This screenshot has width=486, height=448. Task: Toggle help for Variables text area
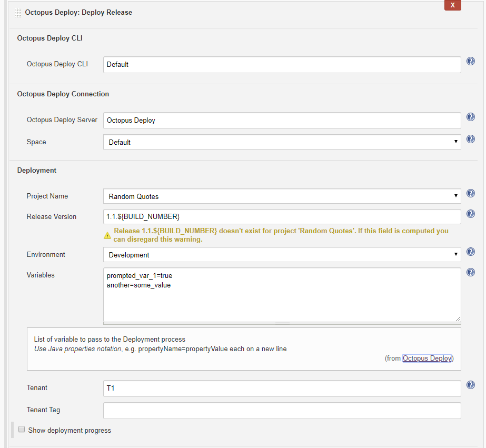point(471,272)
